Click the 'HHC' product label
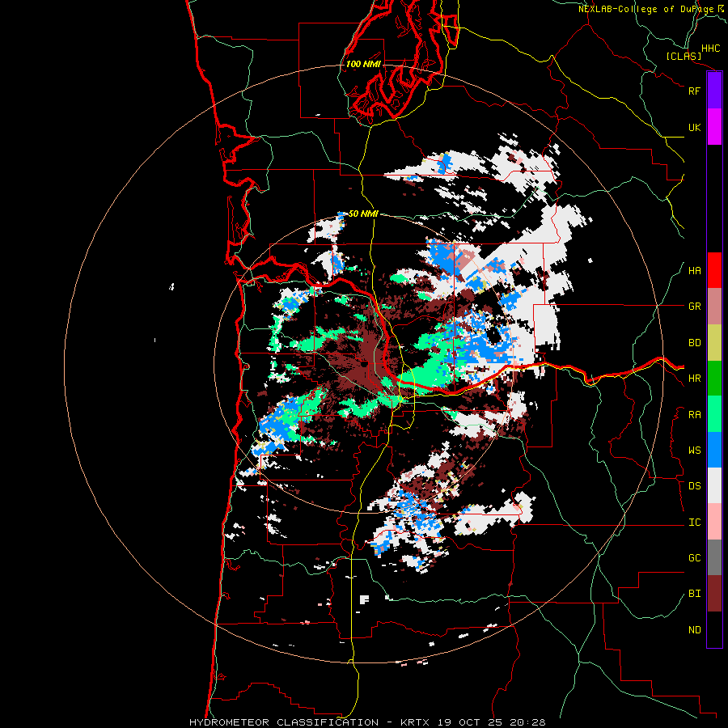Viewport: 728px width, 728px height. point(710,49)
